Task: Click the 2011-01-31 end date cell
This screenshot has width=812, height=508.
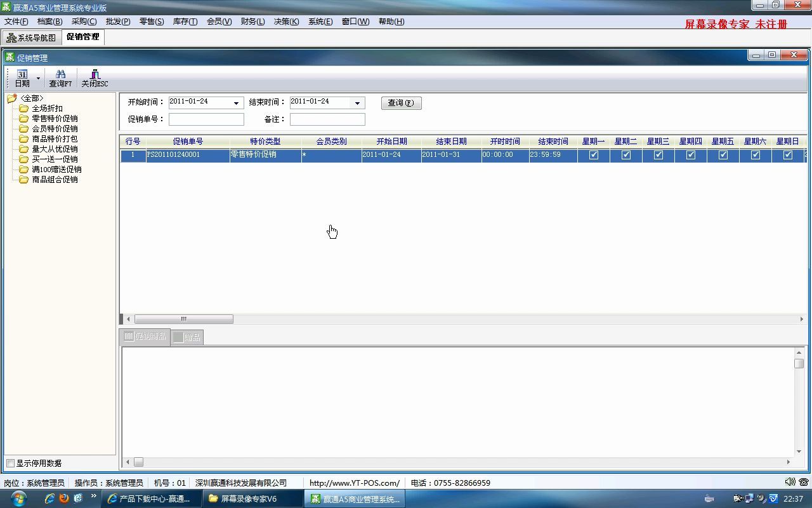Action: click(x=451, y=155)
